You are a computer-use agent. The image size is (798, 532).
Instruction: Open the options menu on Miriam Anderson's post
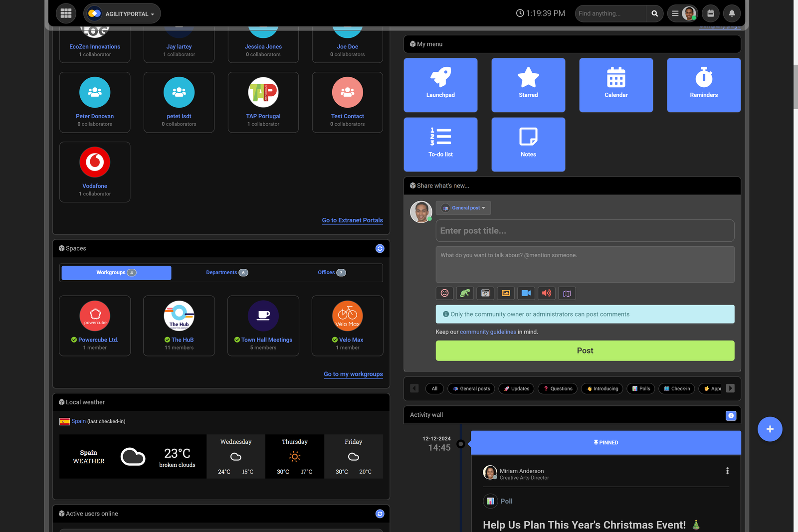click(x=727, y=471)
